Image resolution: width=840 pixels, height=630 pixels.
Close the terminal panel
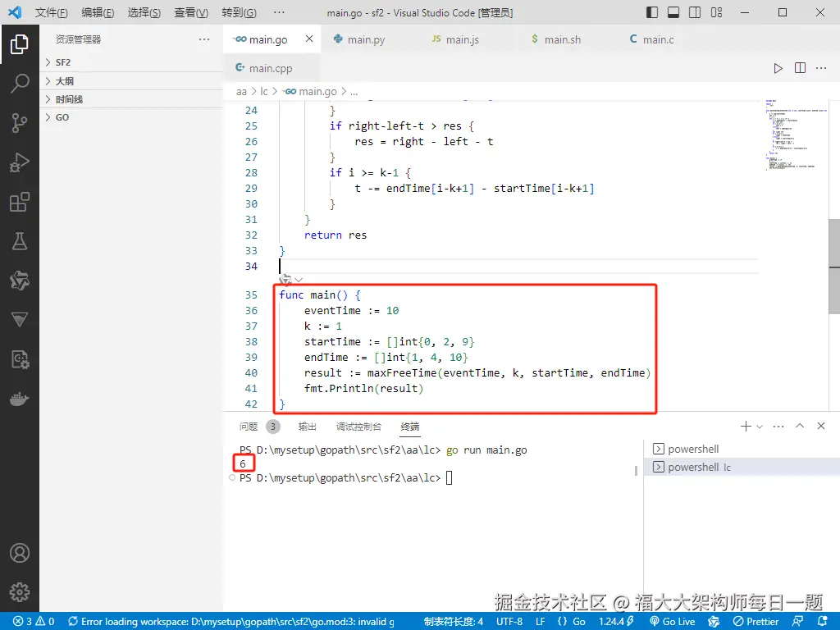(820, 426)
